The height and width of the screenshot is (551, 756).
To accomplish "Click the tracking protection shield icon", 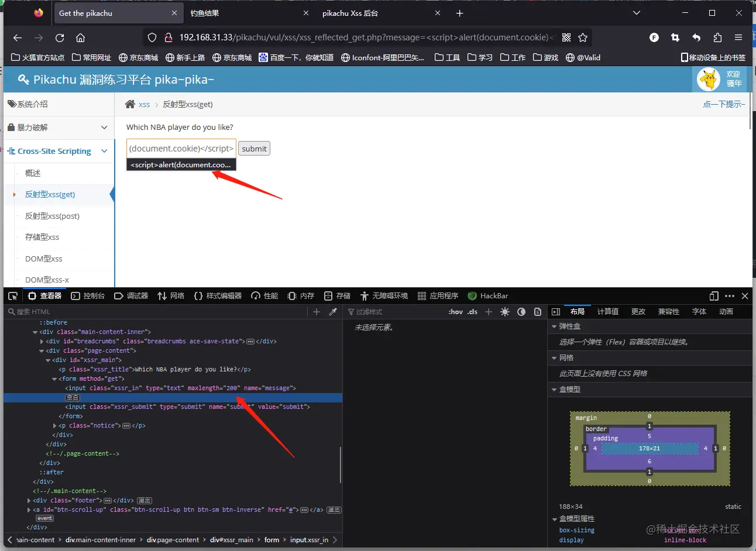I will (x=152, y=37).
